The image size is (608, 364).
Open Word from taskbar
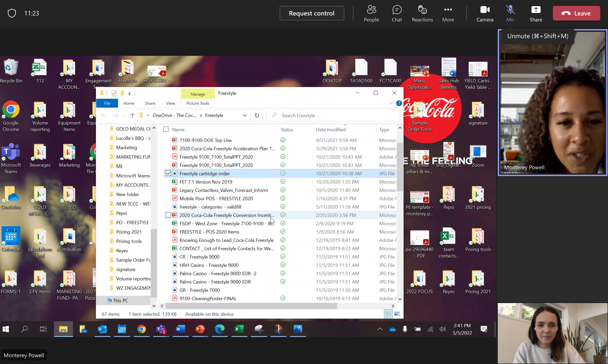point(180,329)
